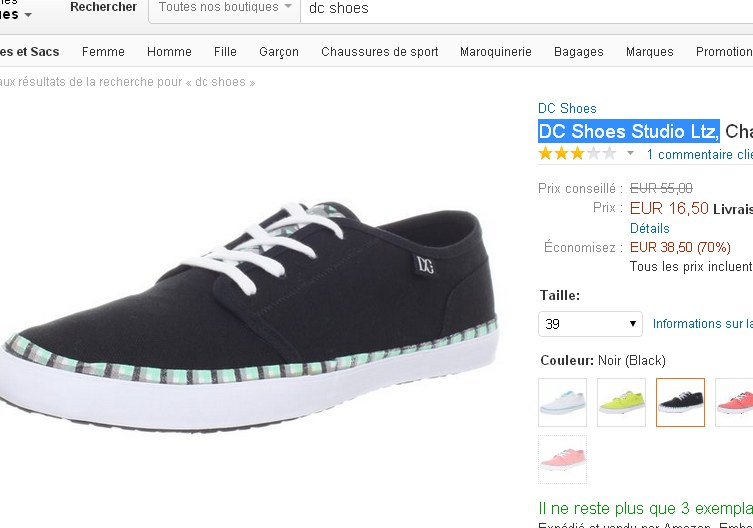Screen dimensions: 753x528
Task: Open the customer comments link
Action: pyautogui.click(x=700, y=154)
